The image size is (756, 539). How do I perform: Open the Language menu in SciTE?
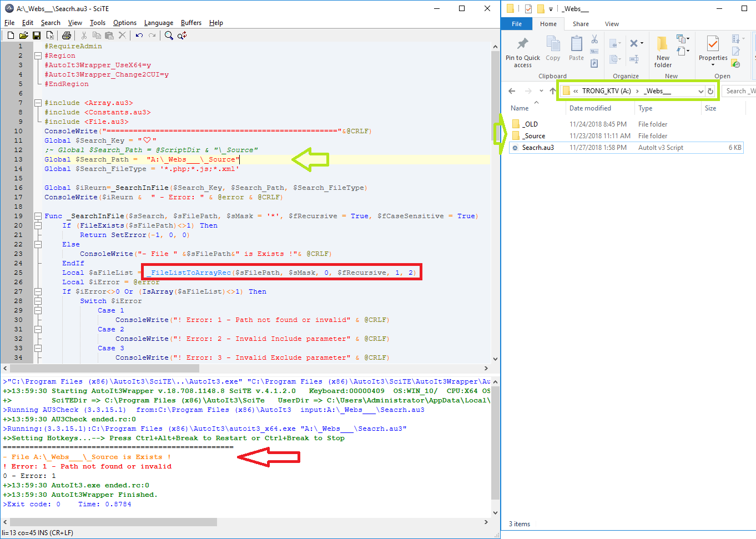(159, 23)
